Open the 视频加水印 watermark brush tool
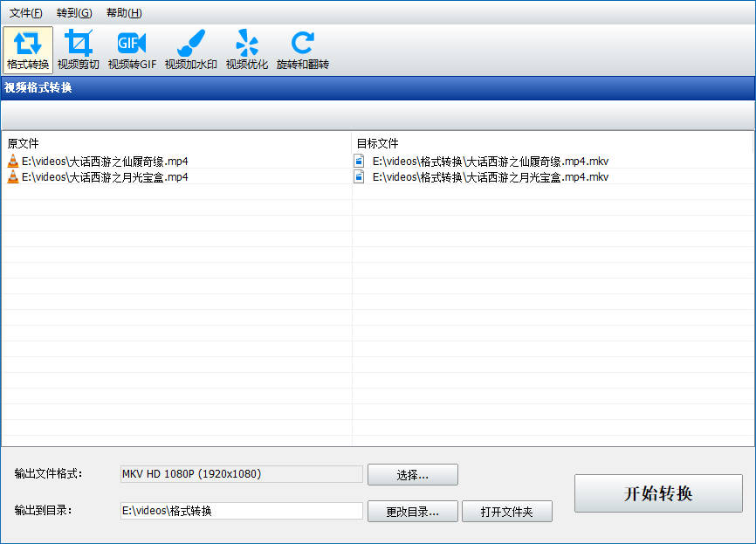This screenshot has height=544, width=756. click(190, 50)
